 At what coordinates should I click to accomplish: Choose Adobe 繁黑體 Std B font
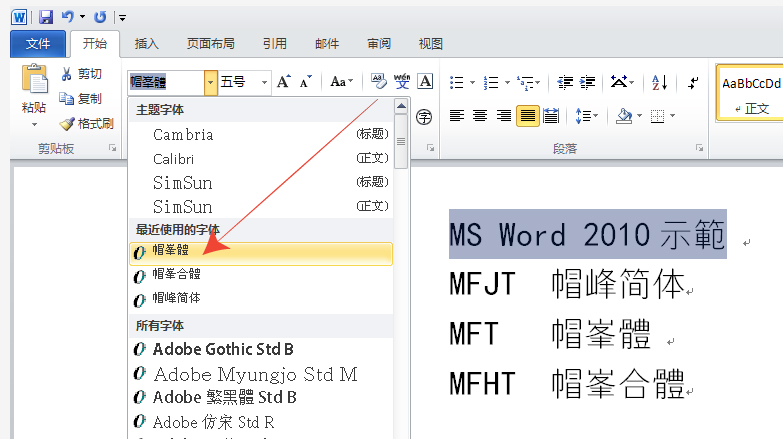pyautogui.click(x=261, y=398)
